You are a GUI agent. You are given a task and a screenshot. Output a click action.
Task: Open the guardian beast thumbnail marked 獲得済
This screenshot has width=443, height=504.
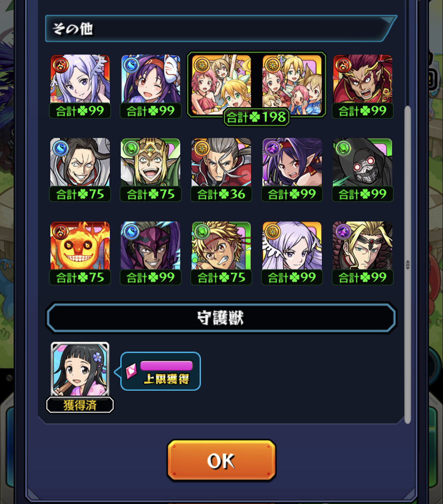[80, 377]
